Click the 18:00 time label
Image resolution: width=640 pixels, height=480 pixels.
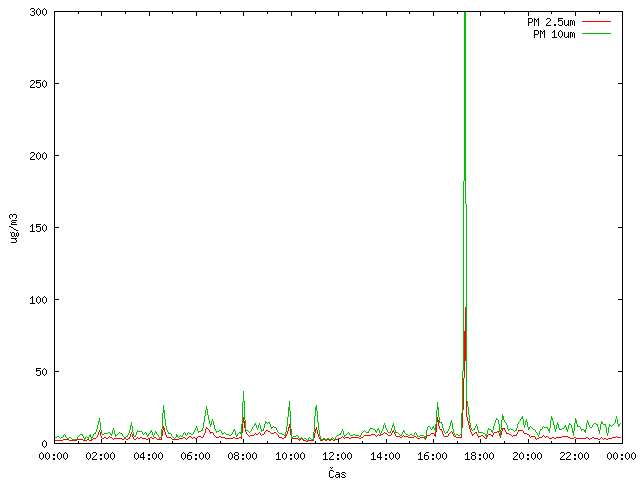[x=479, y=456]
